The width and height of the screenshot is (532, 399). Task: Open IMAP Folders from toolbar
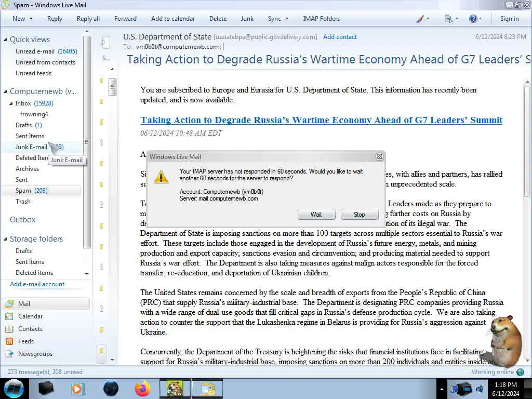click(x=321, y=19)
